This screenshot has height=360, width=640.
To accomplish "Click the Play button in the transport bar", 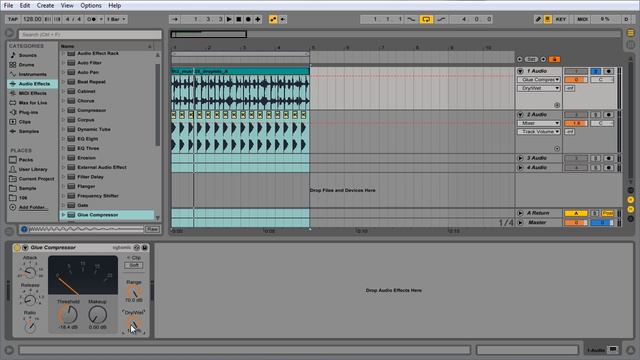I will click(229, 19).
